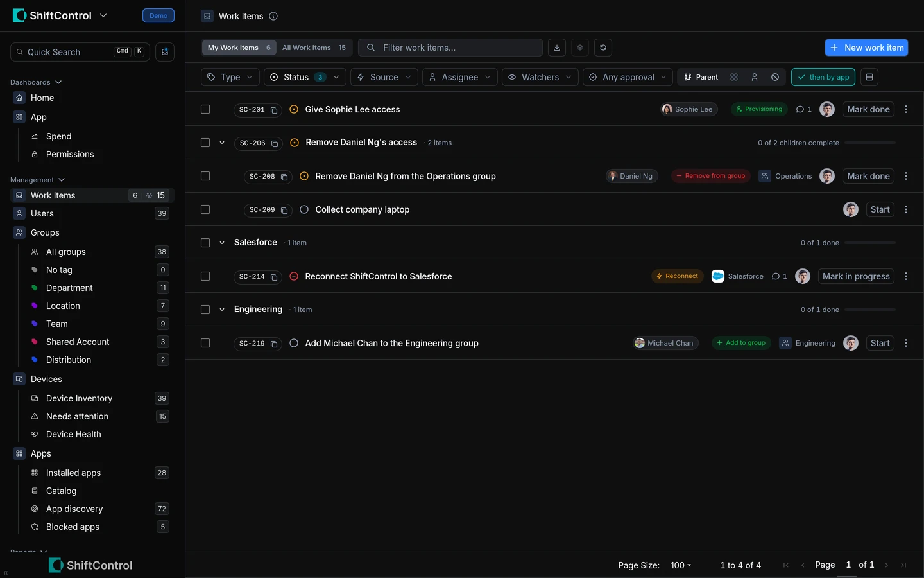This screenshot has width=924, height=578.
Task: Copy ID SC-209 with copy icon
Action: tap(284, 210)
